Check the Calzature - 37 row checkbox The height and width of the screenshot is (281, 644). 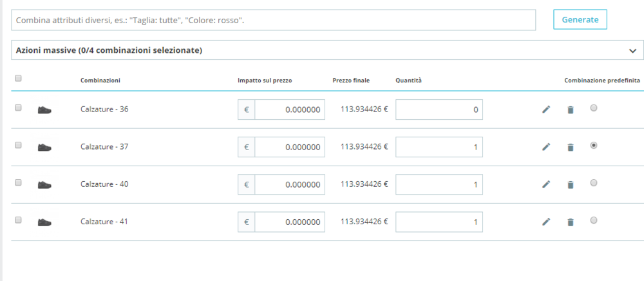tap(18, 145)
